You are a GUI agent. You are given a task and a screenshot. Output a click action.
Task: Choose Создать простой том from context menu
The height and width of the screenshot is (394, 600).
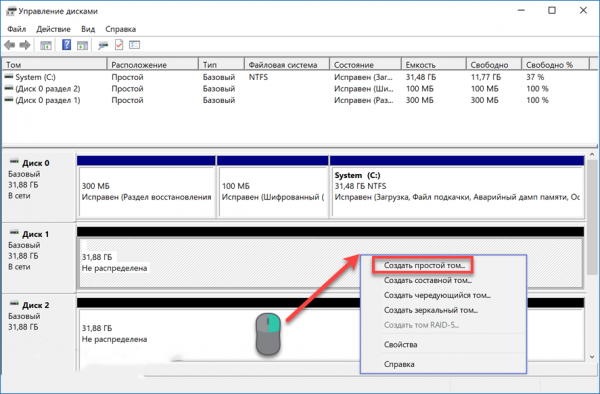coord(424,265)
